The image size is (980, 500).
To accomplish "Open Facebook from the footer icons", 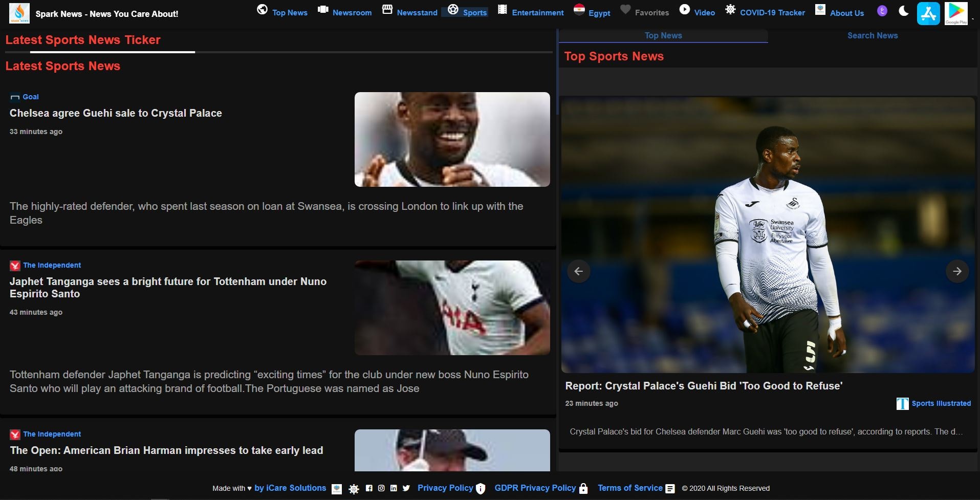I will (369, 489).
